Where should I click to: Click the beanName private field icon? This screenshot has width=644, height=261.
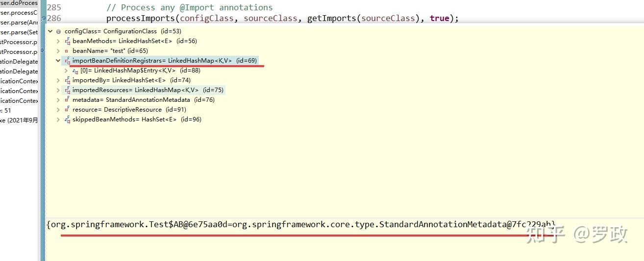click(x=67, y=51)
